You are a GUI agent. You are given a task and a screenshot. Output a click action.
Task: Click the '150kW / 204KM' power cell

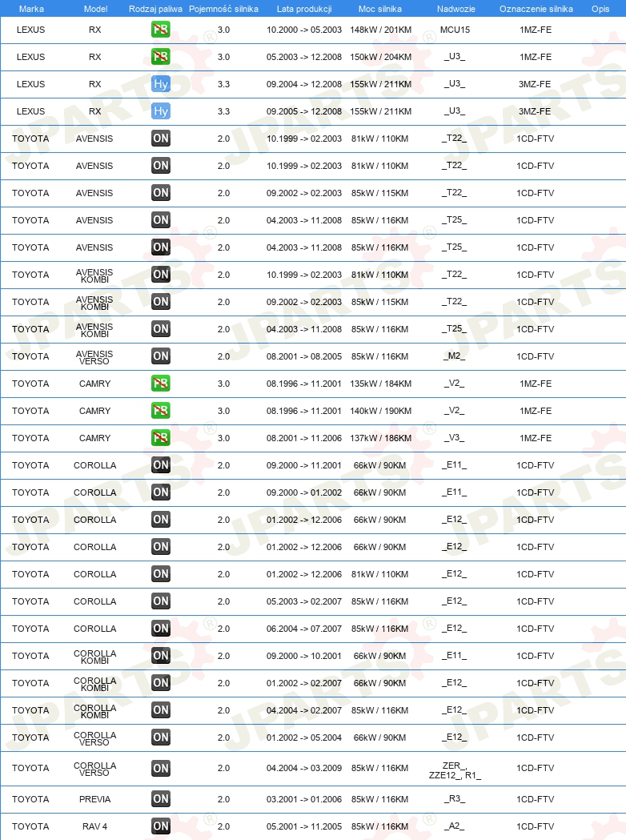pyautogui.click(x=381, y=57)
